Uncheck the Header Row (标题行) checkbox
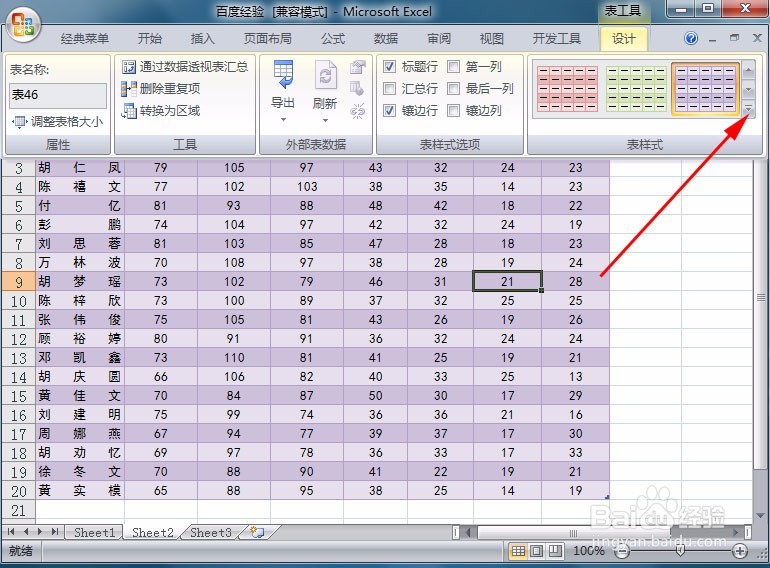The height and width of the screenshot is (568, 770). pos(389,67)
